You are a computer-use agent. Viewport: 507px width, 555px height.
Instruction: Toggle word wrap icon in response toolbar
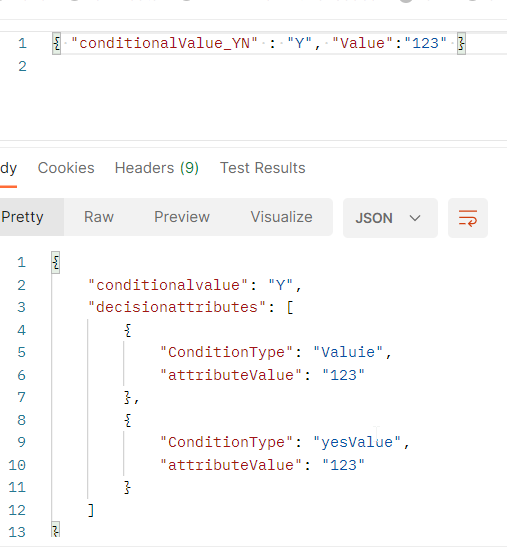coord(468,218)
